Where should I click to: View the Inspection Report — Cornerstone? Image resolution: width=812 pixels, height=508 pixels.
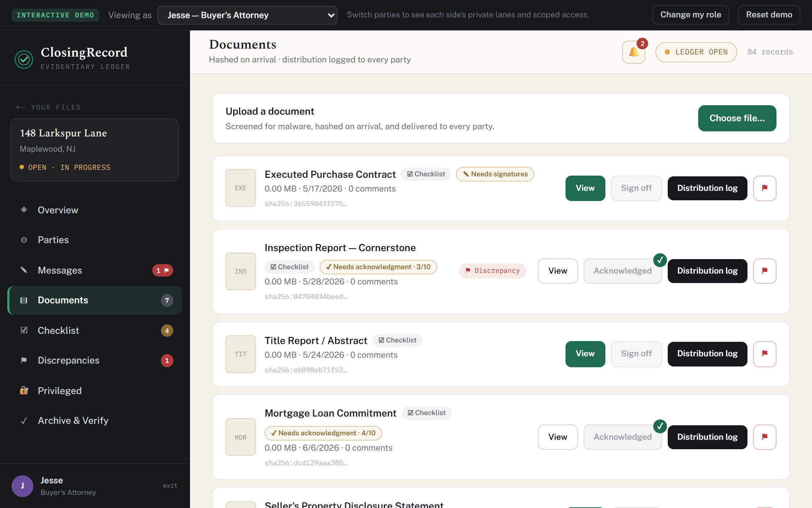coord(558,271)
